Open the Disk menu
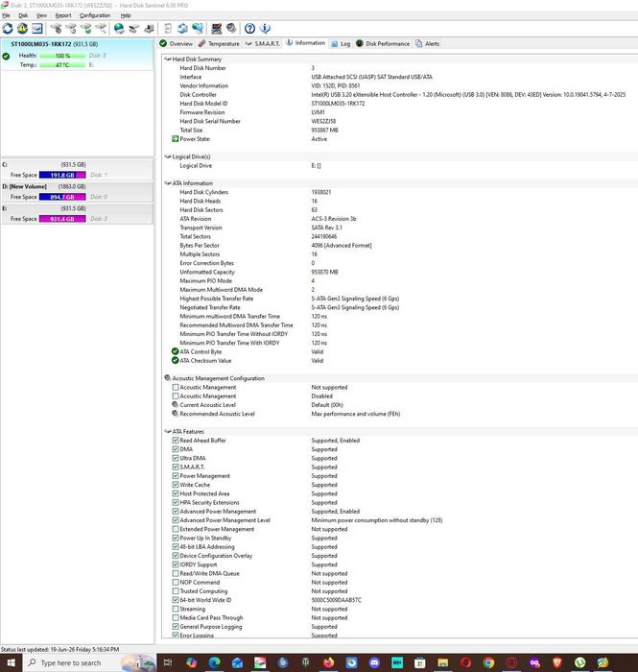The image size is (638, 672). point(23,15)
